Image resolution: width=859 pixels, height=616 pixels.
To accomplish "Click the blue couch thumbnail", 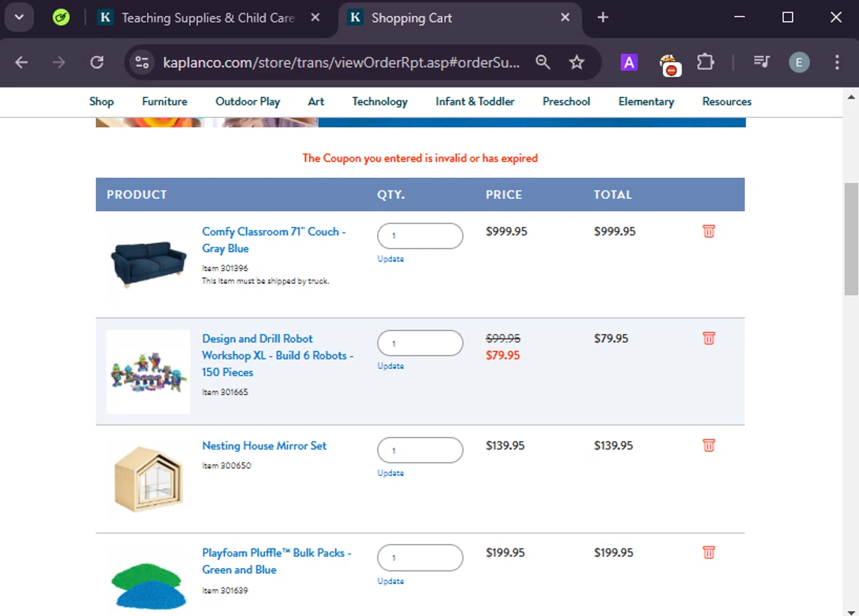I will pyautogui.click(x=148, y=263).
